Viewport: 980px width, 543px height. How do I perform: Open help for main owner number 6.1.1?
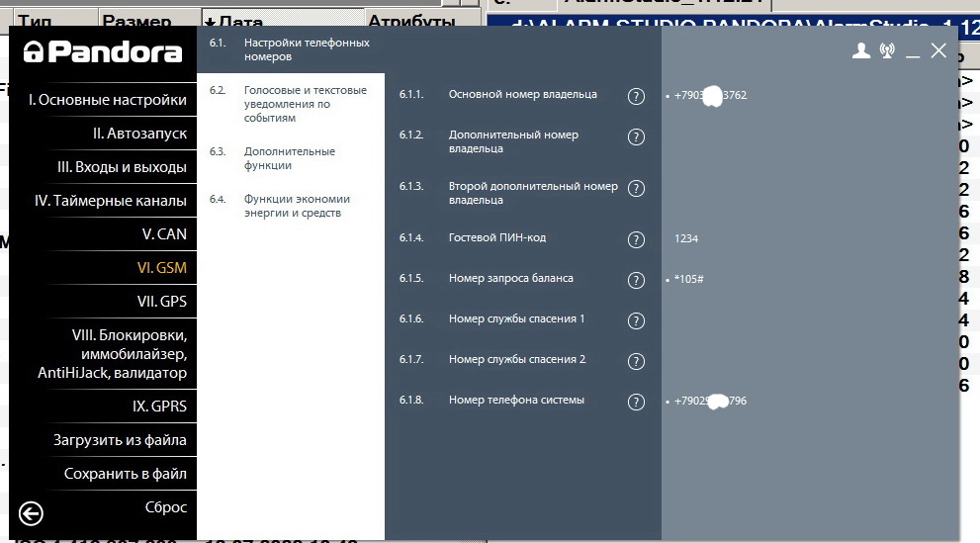tap(637, 96)
